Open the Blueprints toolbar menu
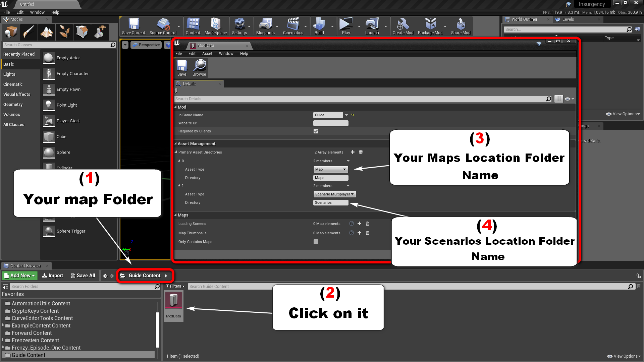 coord(265,26)
